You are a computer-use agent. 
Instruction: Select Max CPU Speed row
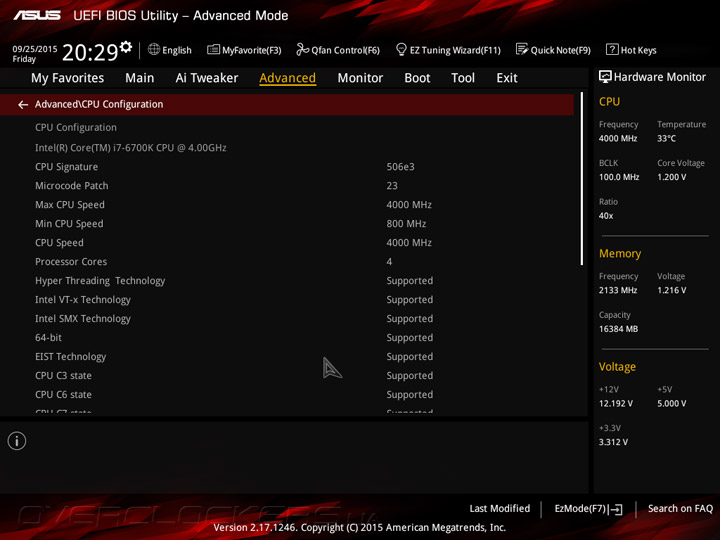(x=287, y=205)
